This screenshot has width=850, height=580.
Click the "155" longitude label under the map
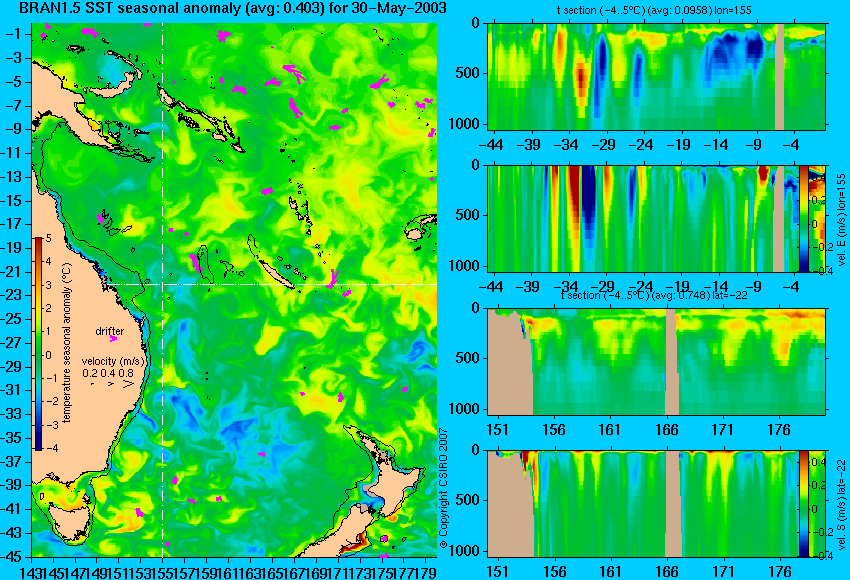163,572
